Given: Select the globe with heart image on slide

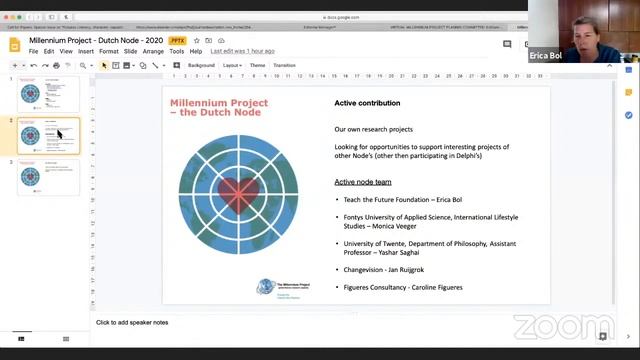Looking at the screenshot, I should pyautogui.click(x=238, y=194).
